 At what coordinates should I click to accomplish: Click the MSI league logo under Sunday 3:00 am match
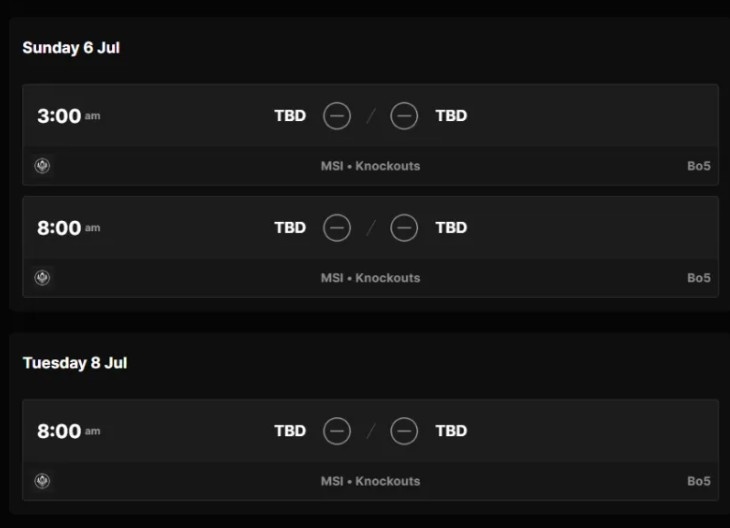pyautogui.click(x=42, y=166)
